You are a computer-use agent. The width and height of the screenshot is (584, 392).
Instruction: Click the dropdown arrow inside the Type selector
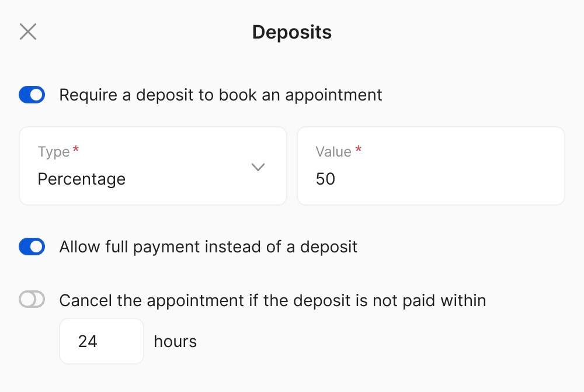(x=258, y=167)
